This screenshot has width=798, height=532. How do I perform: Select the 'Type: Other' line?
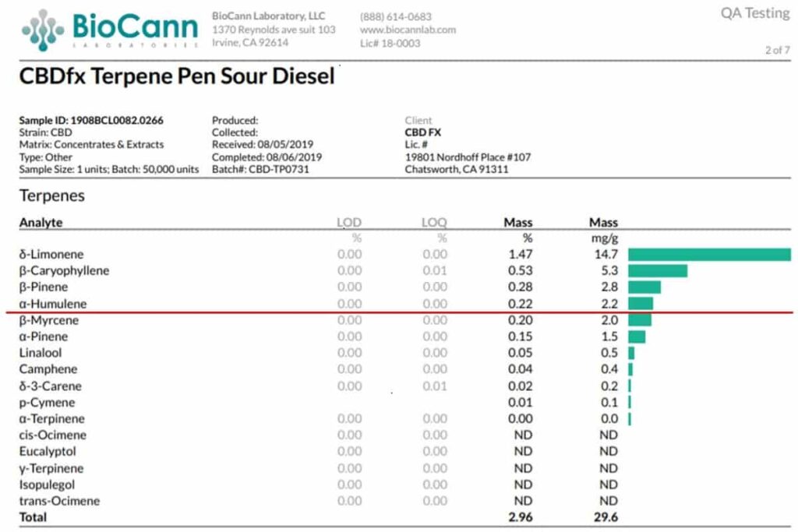click(45, 157)
